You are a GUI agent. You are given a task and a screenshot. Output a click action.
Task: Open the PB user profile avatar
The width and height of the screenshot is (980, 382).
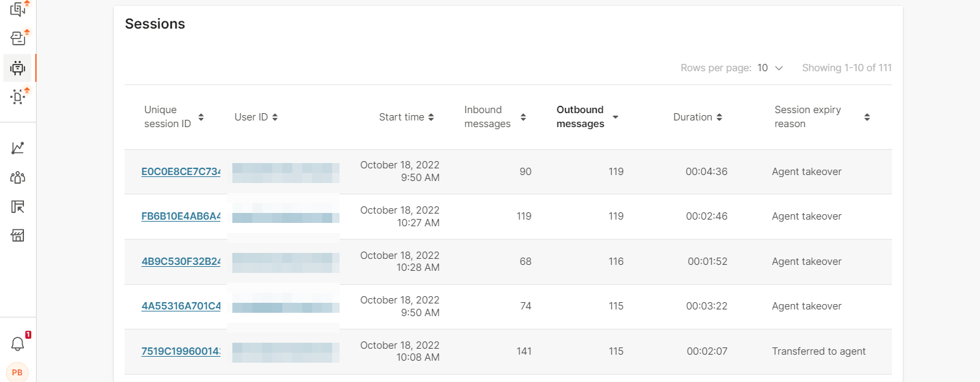coord(17,372)
